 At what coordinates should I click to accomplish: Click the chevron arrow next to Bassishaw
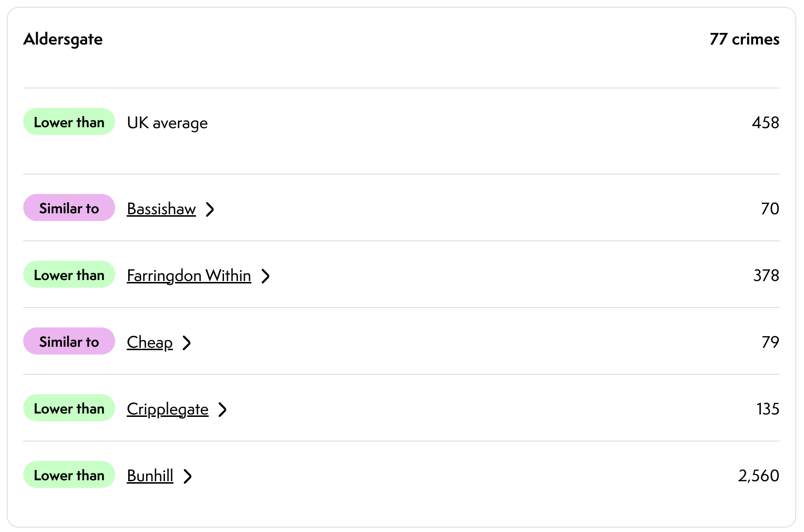pyautogui.click(x=210, y=209)
